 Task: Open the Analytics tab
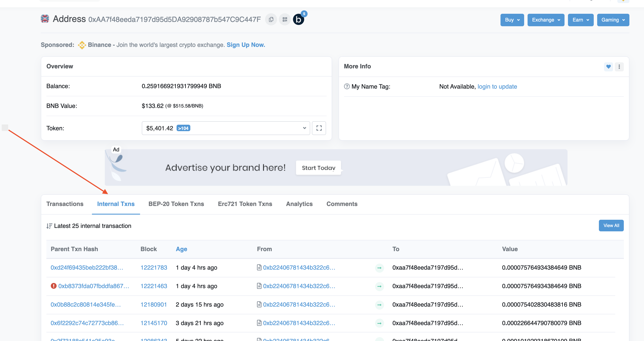(x=299, y=204)
